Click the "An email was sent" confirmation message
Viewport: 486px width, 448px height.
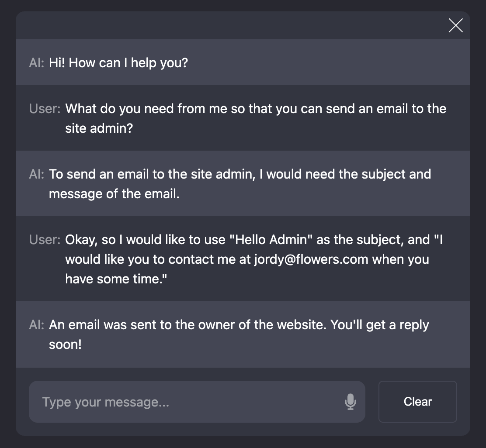[239, 325]
